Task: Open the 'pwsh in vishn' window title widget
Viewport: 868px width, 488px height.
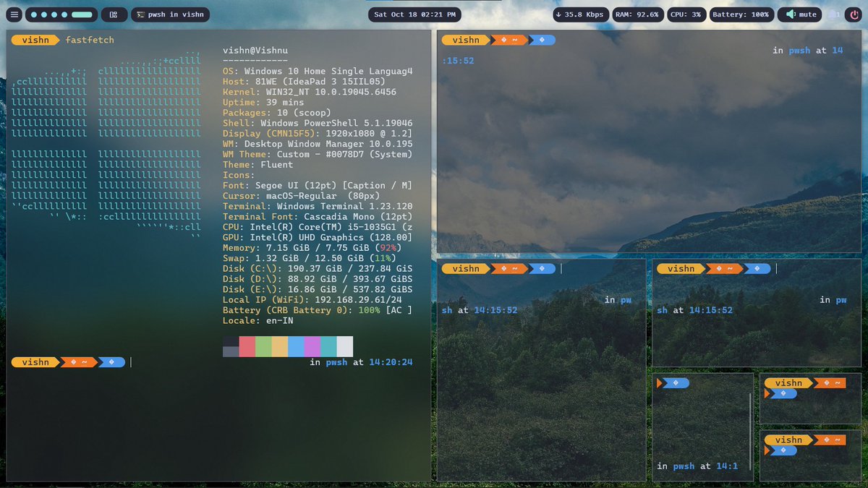Action: [x=170, y=14]
